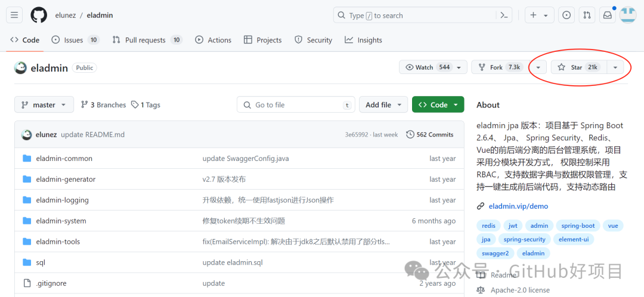This screenshot has height=297, width=644.
Task: Select the element-ui topic tag
Action: [574, 239]
